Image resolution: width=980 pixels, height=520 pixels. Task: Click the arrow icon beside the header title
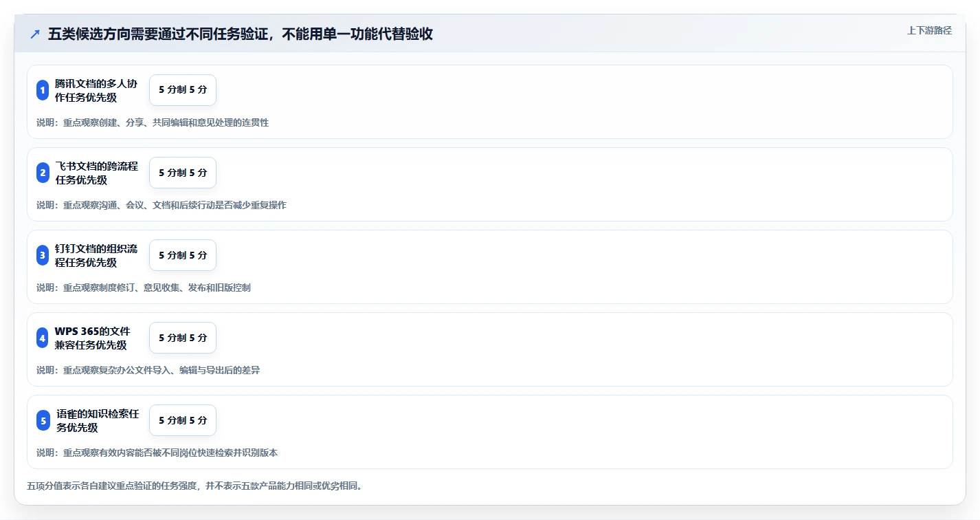pyautogui.click(x=35, y=34)
